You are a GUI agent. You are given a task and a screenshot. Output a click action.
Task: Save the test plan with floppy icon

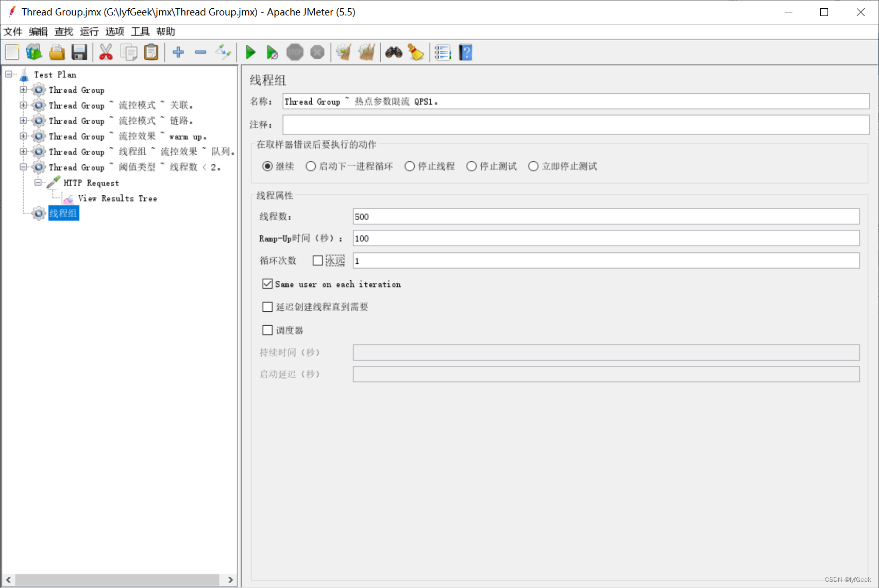tap(79, 52)
